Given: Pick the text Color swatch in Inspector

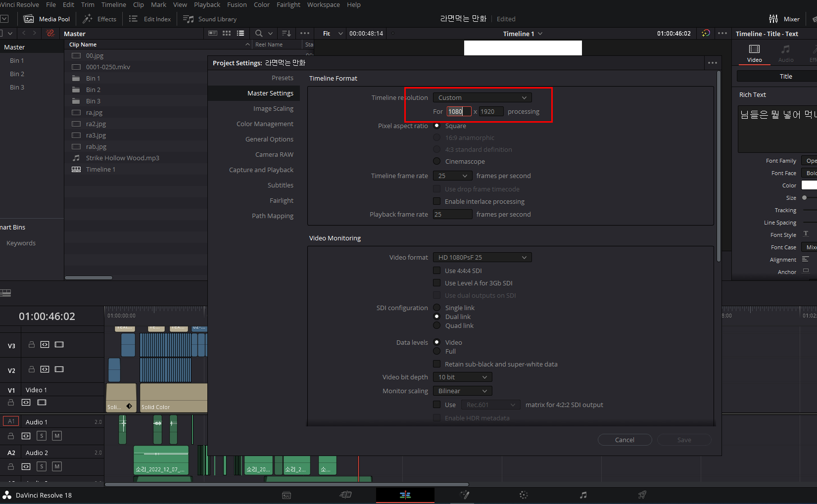Looking at the screenshot, I should tap(809, 185).
